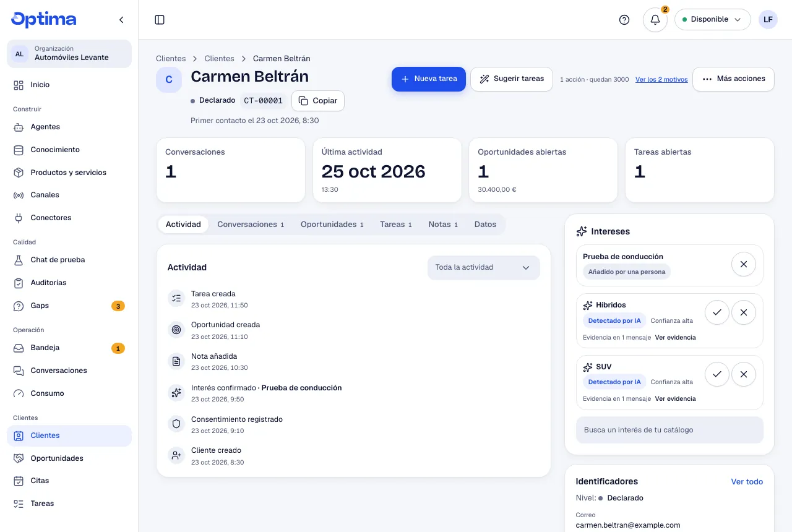Open the notifications bell
The height and width of the screenshot is (532, 792).
[655, 20]
